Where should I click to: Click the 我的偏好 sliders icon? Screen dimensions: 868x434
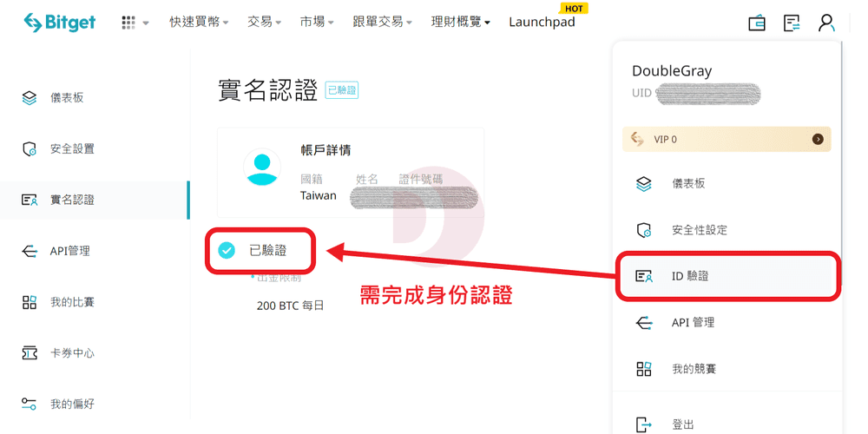(x=29, y=404)
